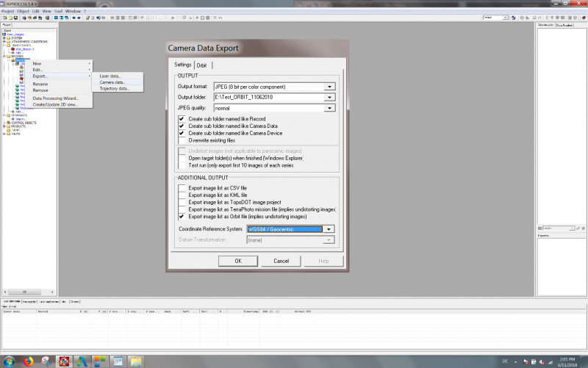Click Rename in the context menu
The width and height of the screenshot is (588, 368).
(x=59, y=84)
